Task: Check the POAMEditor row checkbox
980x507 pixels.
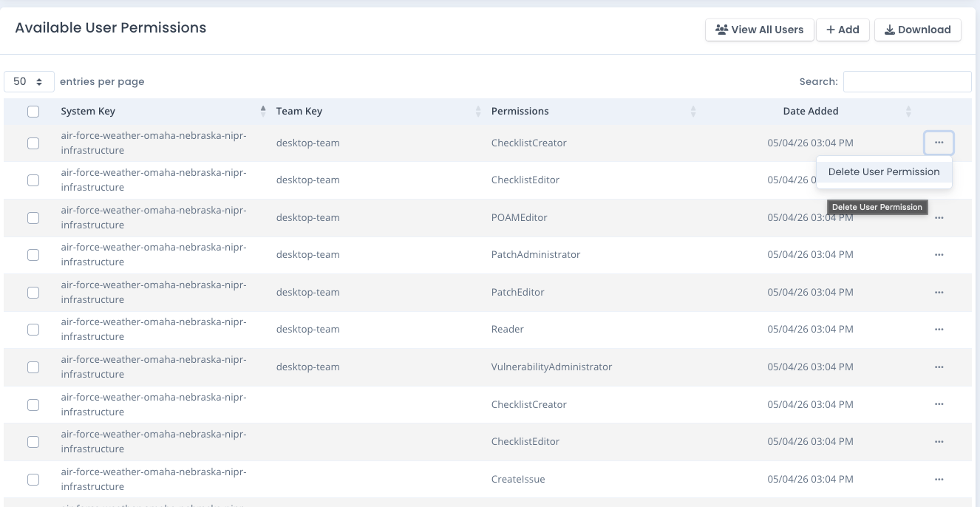Action: coord(33,218)
